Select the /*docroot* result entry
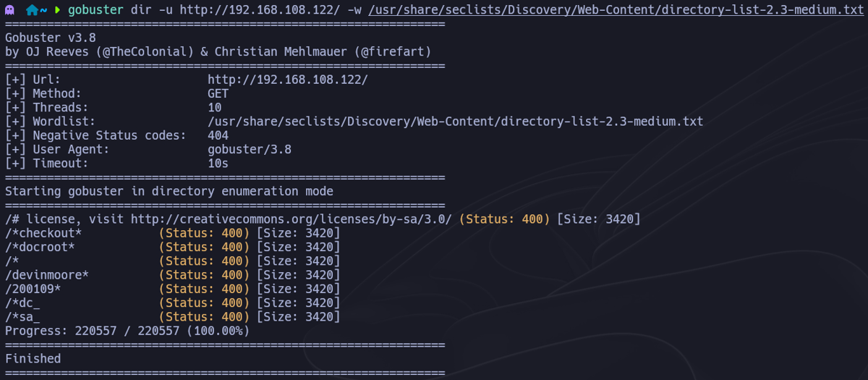The height and width of the screenshot is (380, 868). pos(40,247)
